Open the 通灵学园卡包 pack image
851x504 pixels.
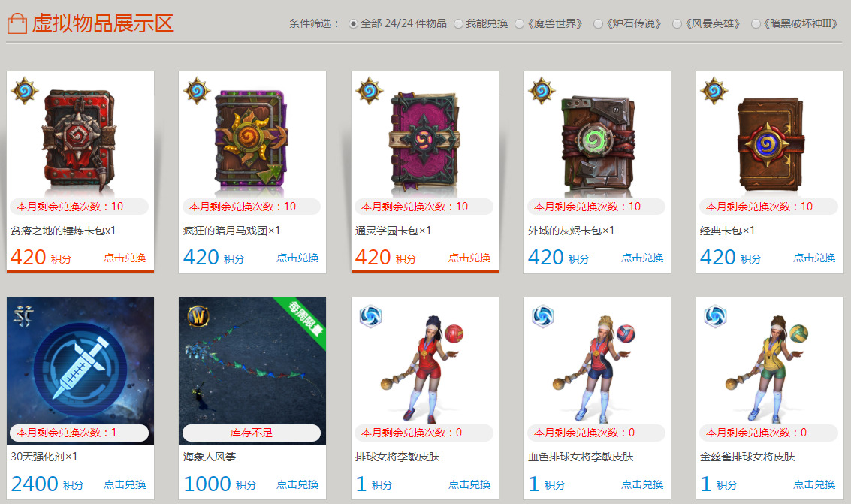(x=425, y=142)
